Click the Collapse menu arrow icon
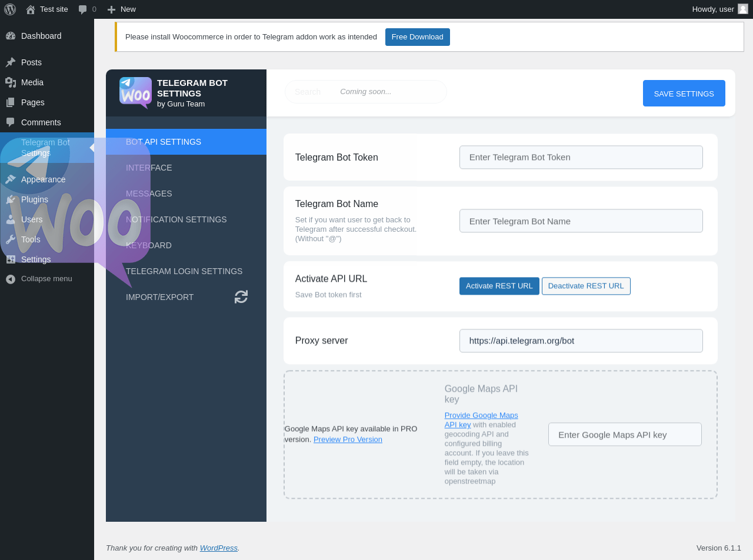This screenshot has height=560, width=753. pyautogui.click(x=11, y=279)
